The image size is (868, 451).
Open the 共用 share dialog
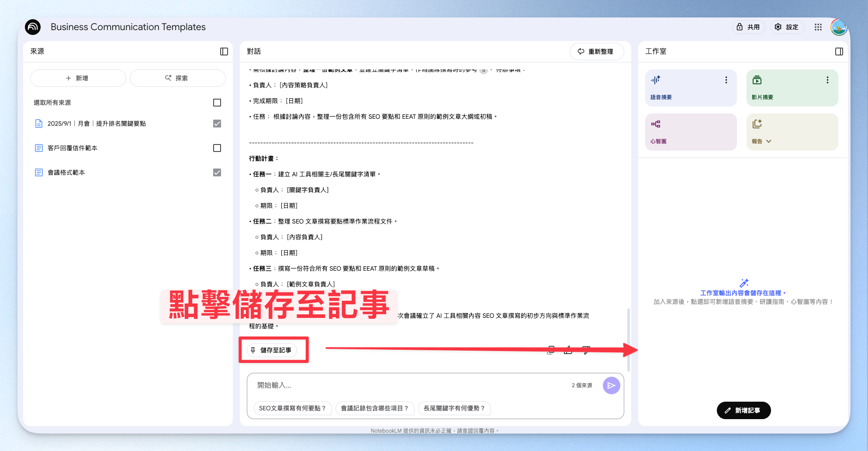tap(748, 27)
